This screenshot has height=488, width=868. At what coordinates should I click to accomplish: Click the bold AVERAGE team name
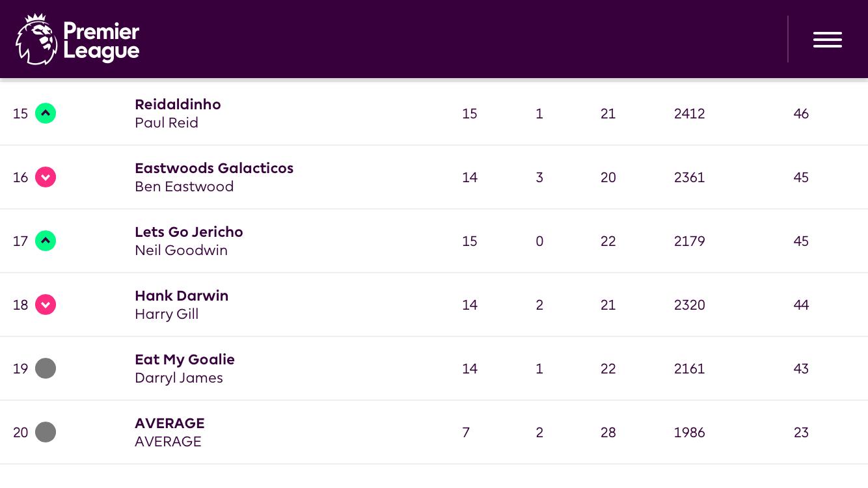tap(170, 423)
